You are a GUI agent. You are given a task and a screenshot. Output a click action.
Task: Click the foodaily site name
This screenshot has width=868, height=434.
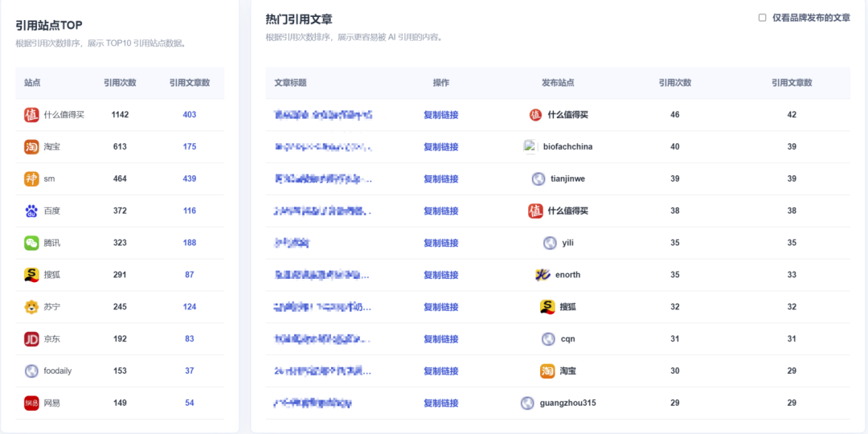pos(58,371)
